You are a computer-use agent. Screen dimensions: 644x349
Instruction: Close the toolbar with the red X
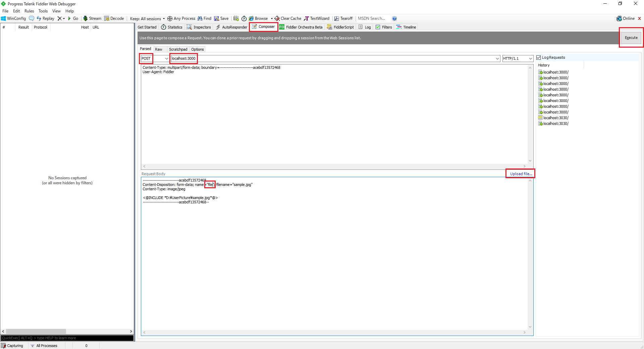(x=640, y=18)
